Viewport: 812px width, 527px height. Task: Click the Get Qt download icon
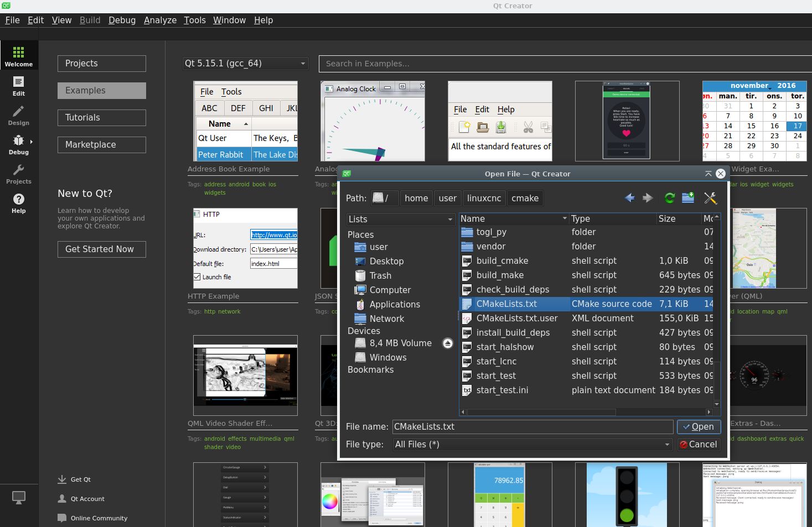[62, 479]
